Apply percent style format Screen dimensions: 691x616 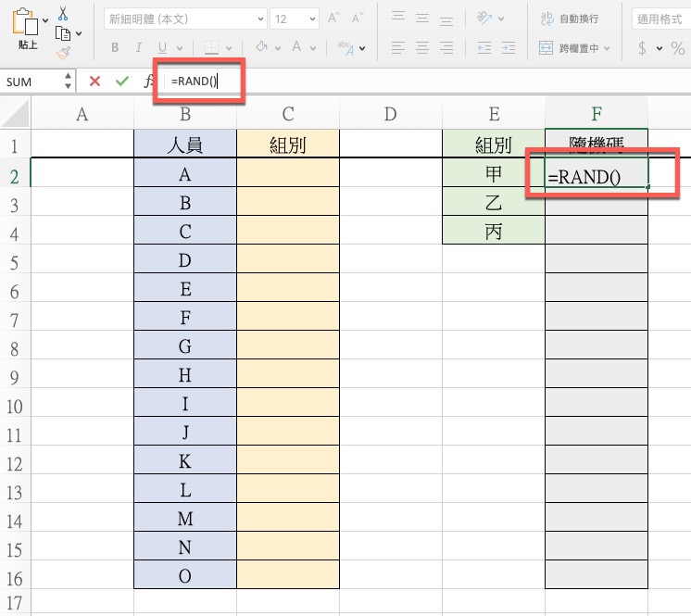click(678, 47)
